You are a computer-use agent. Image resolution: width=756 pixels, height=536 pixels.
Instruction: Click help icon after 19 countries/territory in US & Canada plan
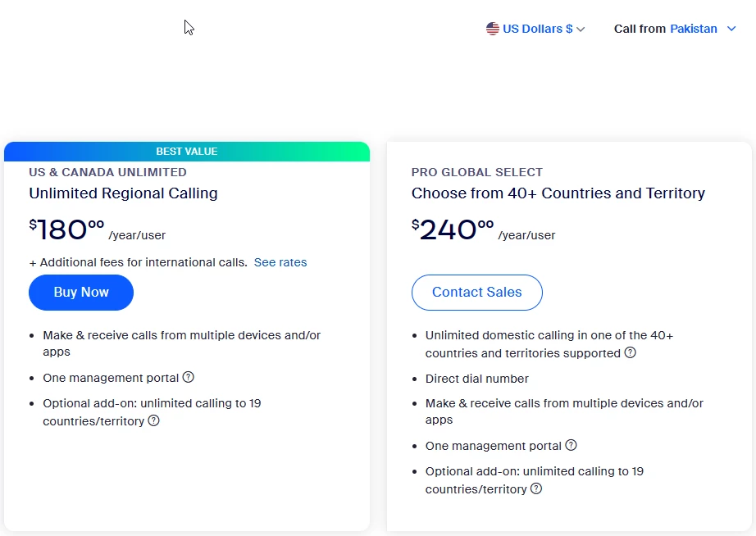point(153,421)
